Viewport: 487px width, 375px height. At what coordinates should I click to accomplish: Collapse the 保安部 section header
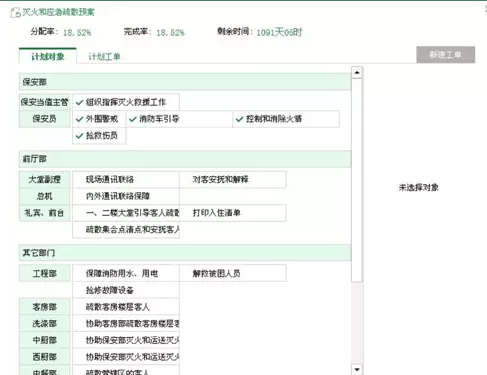[185, 82]
